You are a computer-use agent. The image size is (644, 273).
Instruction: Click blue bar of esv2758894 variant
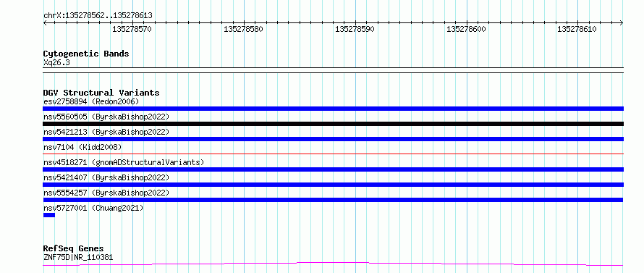[x=333, y=109]
